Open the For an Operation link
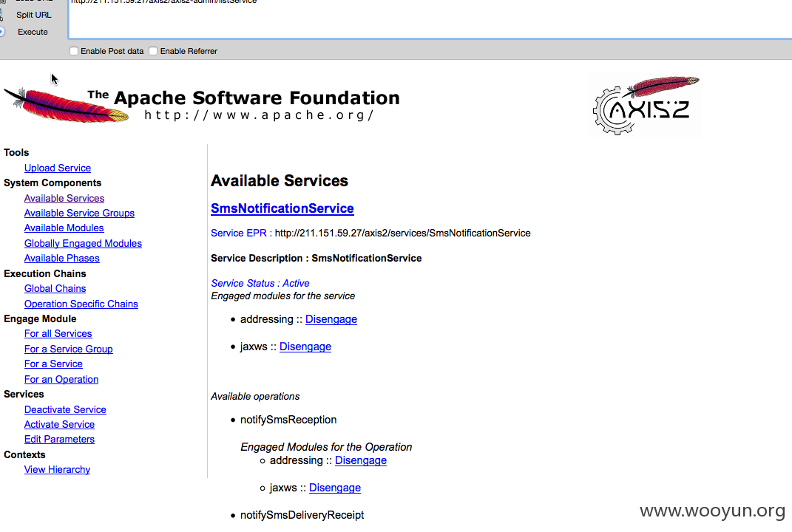 click(61, 379)
